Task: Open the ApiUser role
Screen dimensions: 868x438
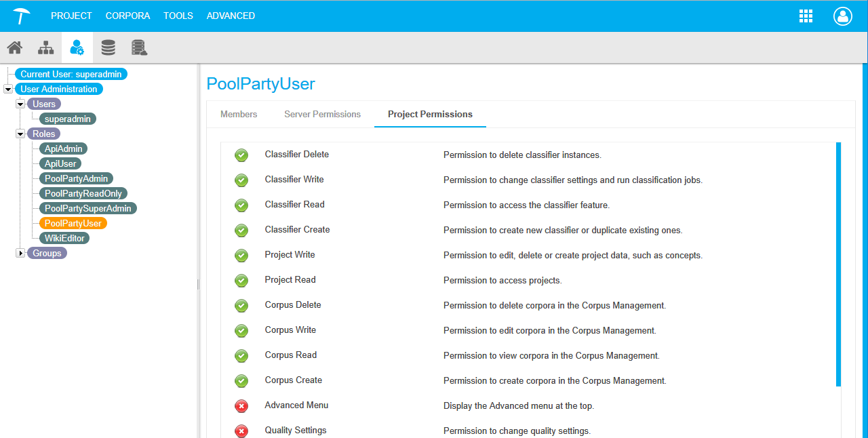Action: point(61,163)
